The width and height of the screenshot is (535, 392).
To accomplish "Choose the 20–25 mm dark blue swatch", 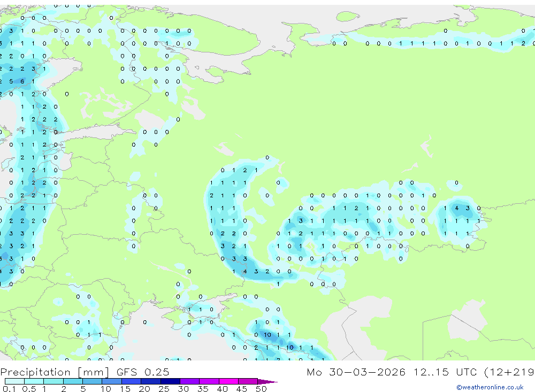I will pyautogui.click(x=151, y=381).
